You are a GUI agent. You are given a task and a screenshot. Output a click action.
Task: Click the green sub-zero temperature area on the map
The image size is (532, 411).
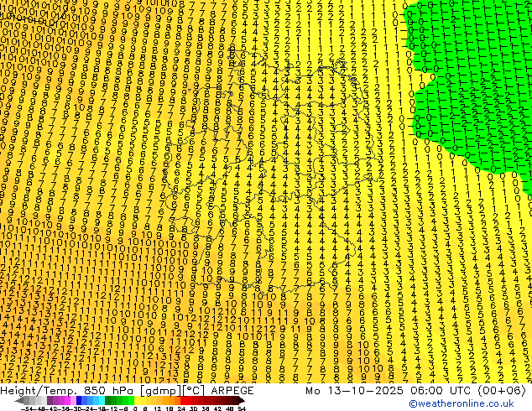pos(475,85)
